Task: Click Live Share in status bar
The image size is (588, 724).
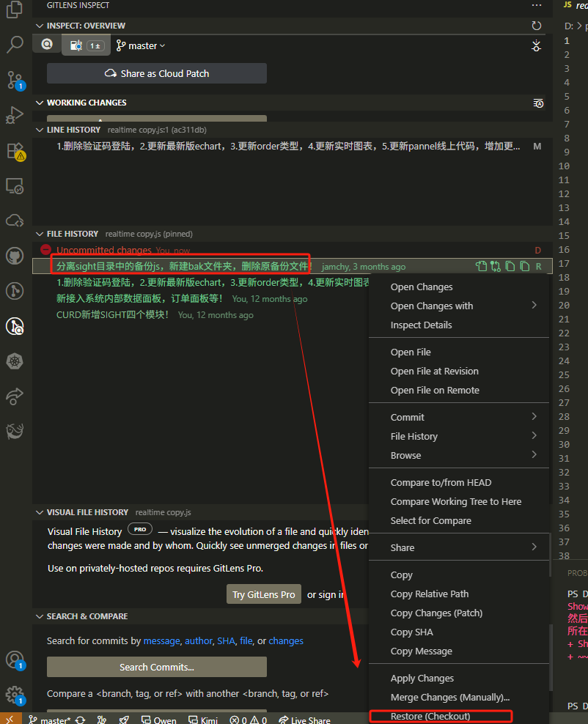Action: 305,720
